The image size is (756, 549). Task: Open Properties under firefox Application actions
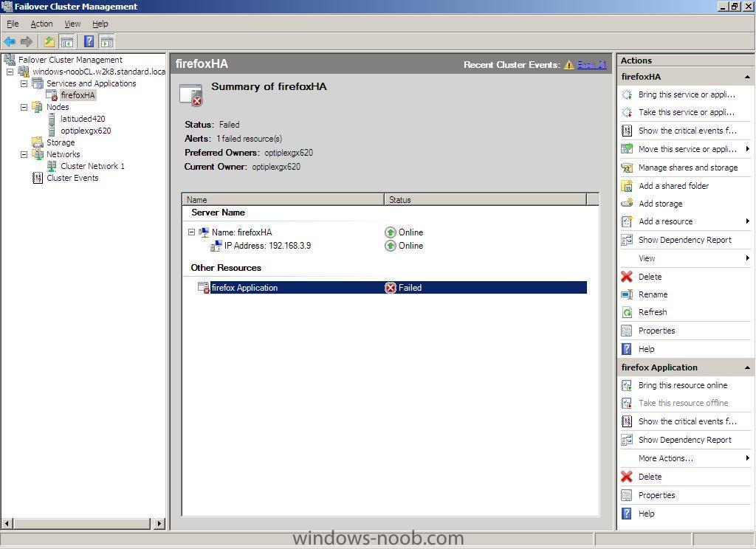point(656,495)
